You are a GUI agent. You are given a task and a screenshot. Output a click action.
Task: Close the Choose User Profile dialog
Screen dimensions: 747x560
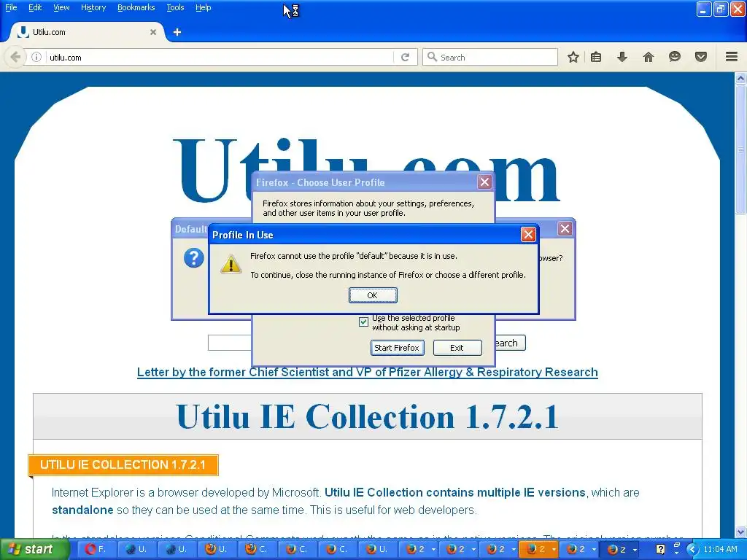pos(484,182)
